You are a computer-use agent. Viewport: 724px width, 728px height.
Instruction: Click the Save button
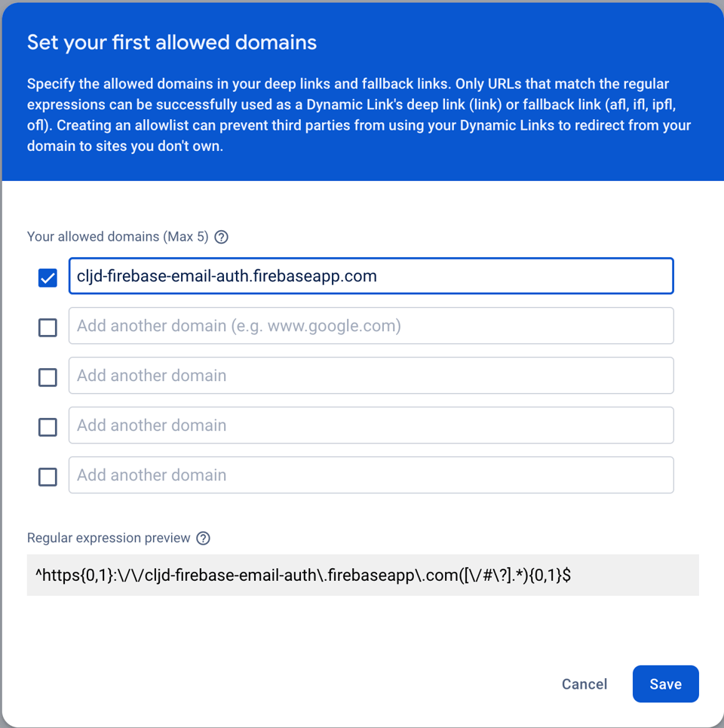coord(665,684)
